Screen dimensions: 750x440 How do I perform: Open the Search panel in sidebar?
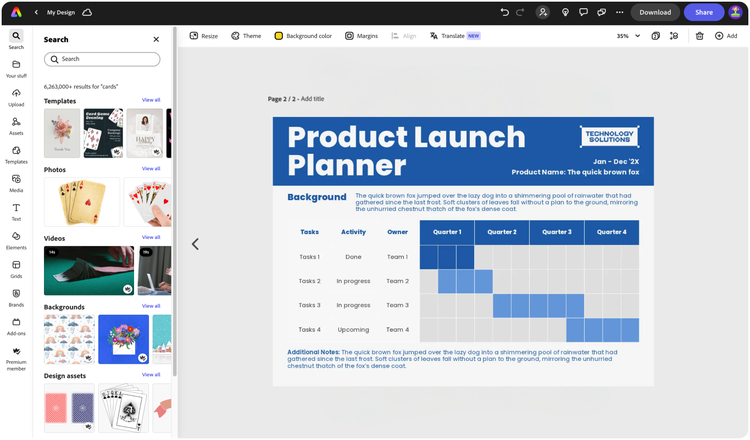pos(16,39)
